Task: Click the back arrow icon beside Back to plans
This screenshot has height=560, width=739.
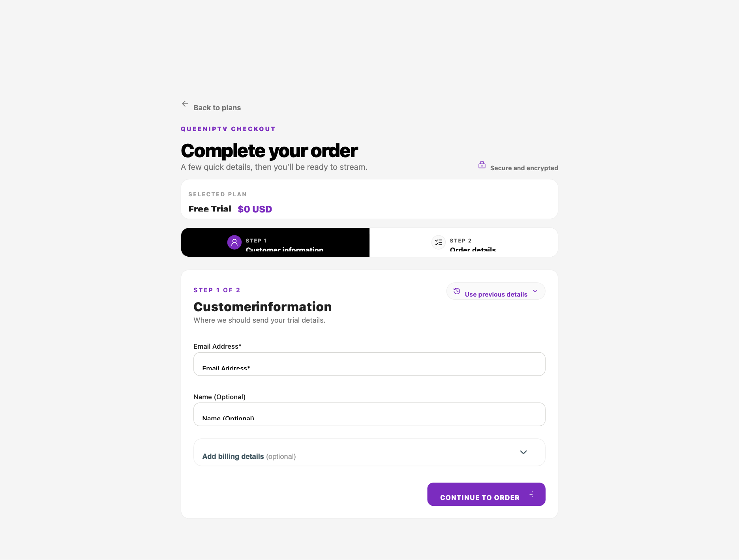Action: click(x=185, y=104)
